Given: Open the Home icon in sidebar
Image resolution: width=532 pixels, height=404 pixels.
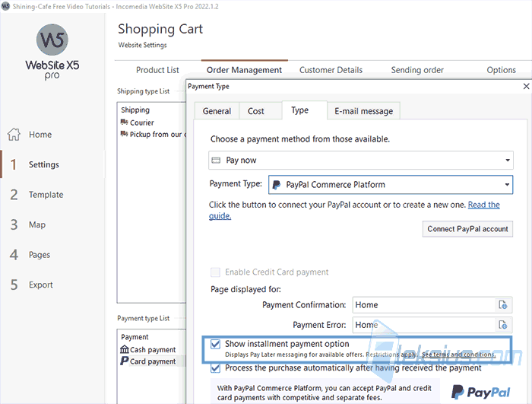Looking at the screenshot, I should [x=14, y=134].
